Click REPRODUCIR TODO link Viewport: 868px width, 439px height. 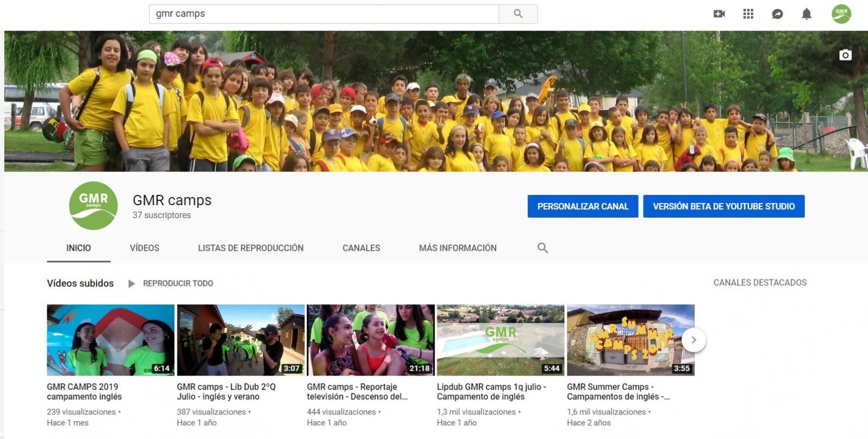pyautogui.click(x=178, y=283)
